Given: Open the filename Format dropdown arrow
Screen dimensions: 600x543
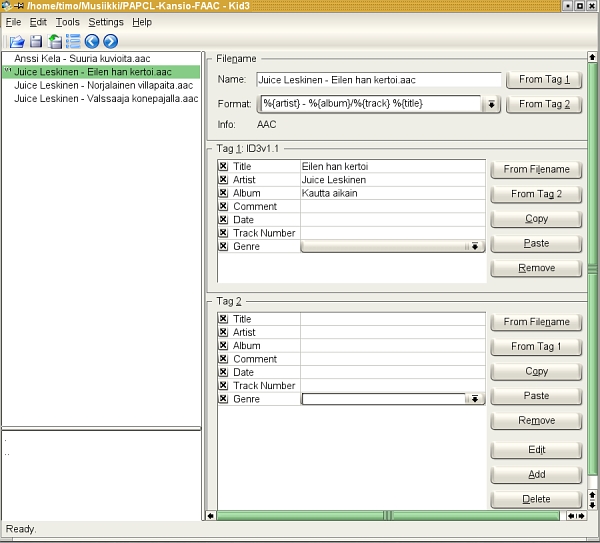Looking at the screenshot, I should click(x=491, y=104).
